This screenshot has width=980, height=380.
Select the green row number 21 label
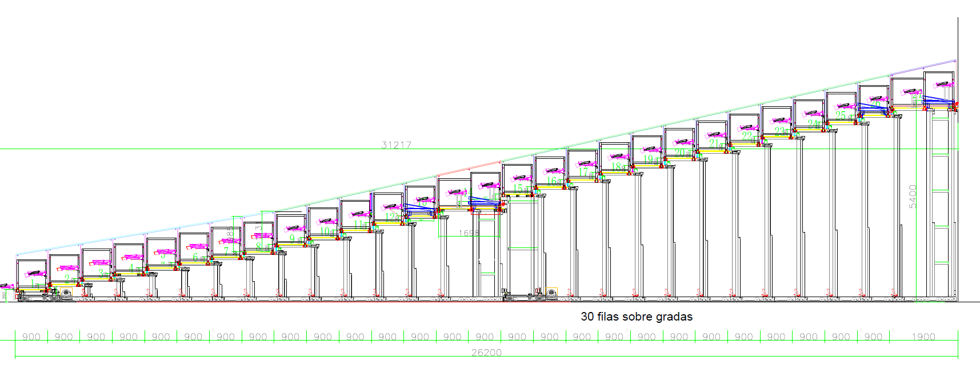tap(713, 143)
